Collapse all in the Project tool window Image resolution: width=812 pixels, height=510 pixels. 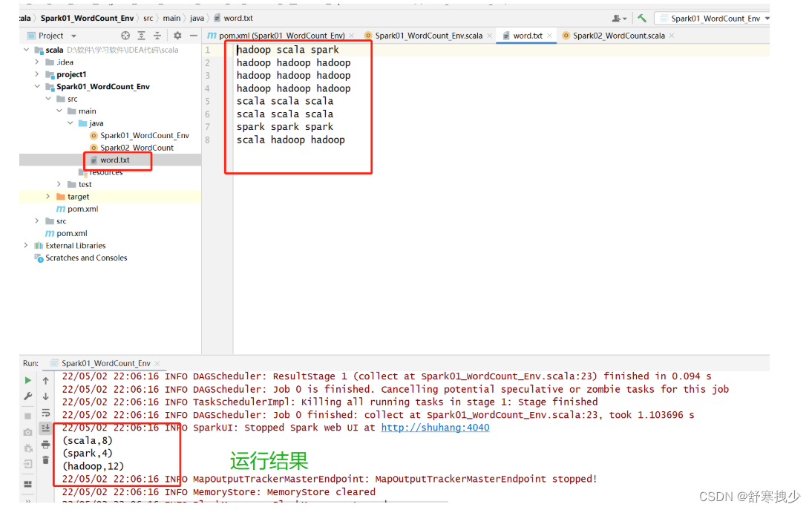(x=157, y=35)
